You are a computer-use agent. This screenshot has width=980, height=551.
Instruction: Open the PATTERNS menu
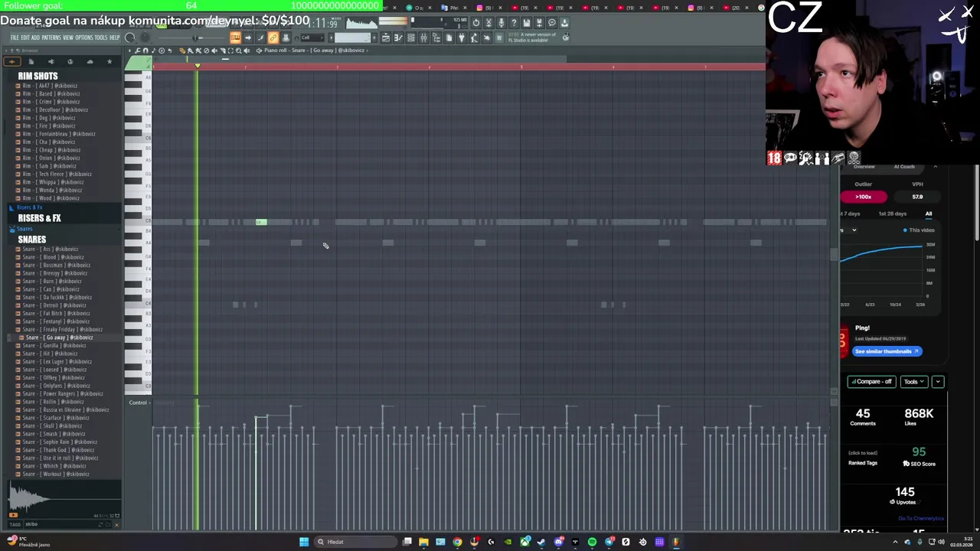click(51, 37)
